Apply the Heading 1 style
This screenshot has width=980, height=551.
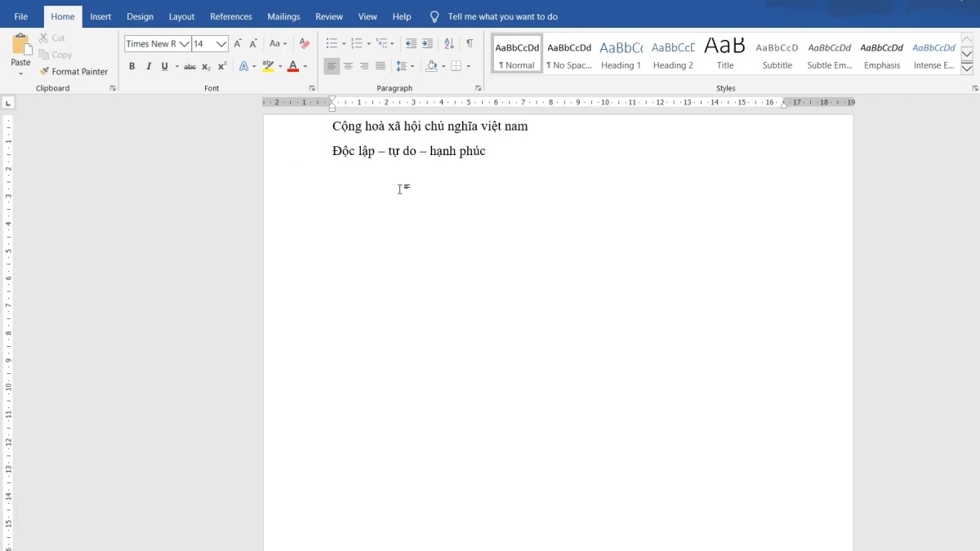pos(621,54)
